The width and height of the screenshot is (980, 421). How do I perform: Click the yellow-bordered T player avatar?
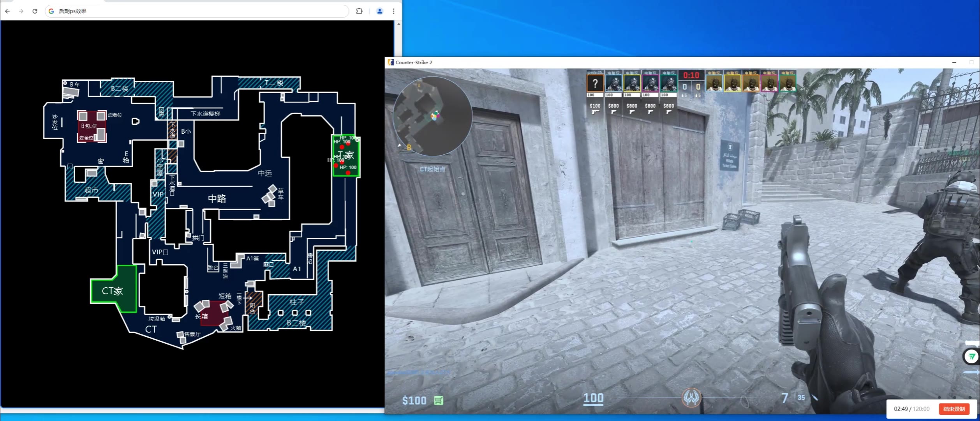(732, 83)
